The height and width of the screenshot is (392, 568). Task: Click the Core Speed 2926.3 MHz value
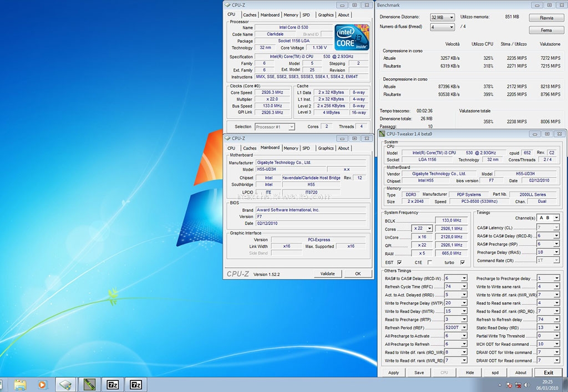pos(272,92)
